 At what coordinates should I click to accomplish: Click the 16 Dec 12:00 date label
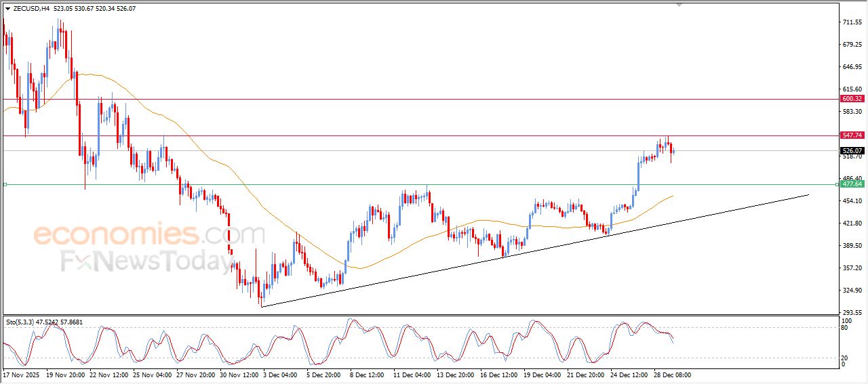pos(500,375)
